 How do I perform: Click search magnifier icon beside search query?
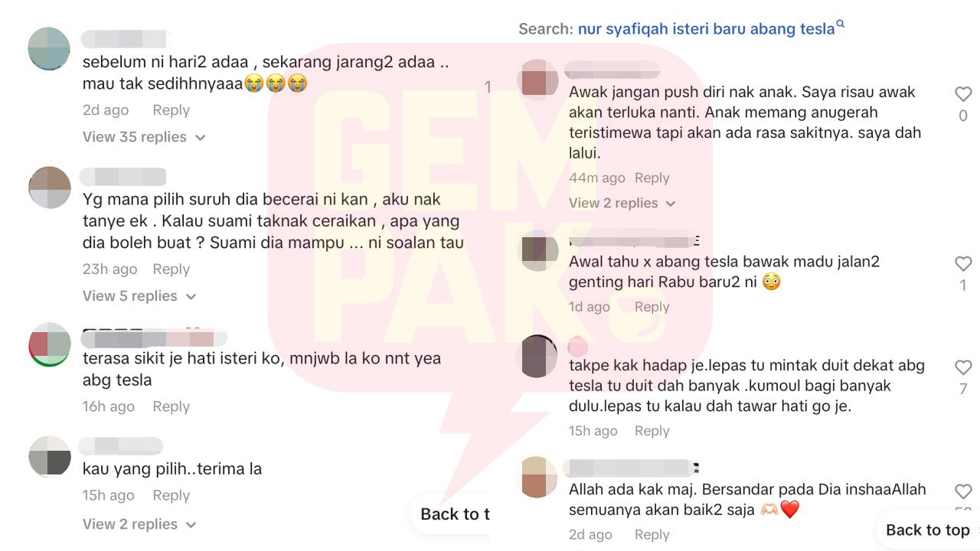[x=841, y=24]
